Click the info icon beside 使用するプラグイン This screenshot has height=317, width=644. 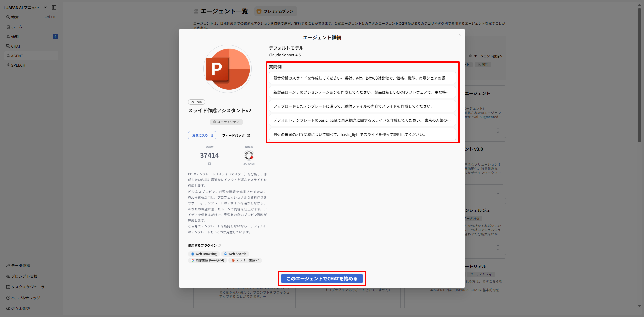(x=219, y=245)
